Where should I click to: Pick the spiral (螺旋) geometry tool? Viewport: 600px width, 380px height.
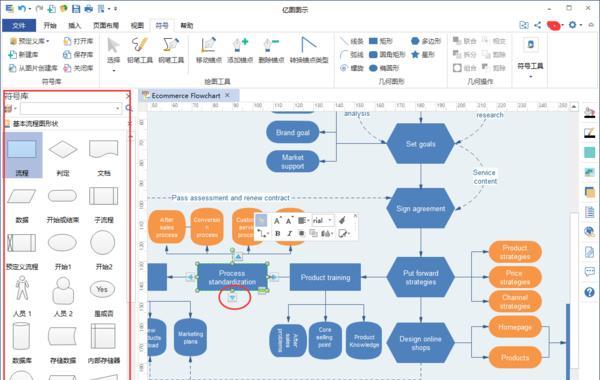tap(351, 68)
